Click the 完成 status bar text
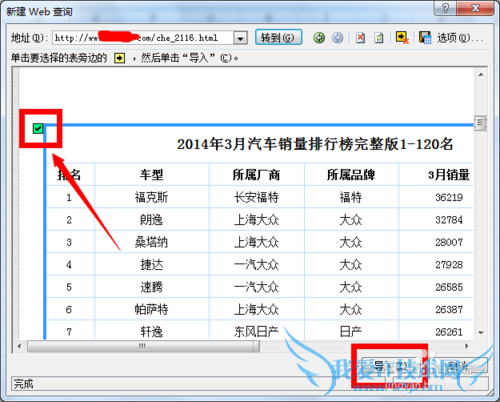 [23, 384]
